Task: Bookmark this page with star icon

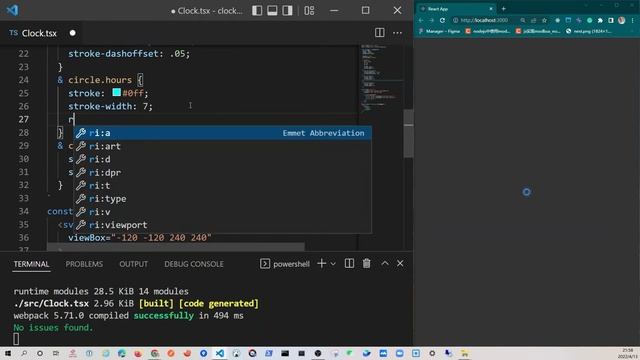Action: tap(544, 20)
